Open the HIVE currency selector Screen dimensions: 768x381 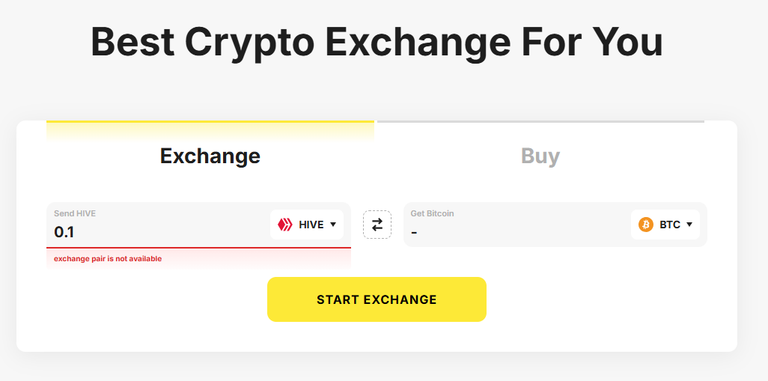(x=307, y=225)
